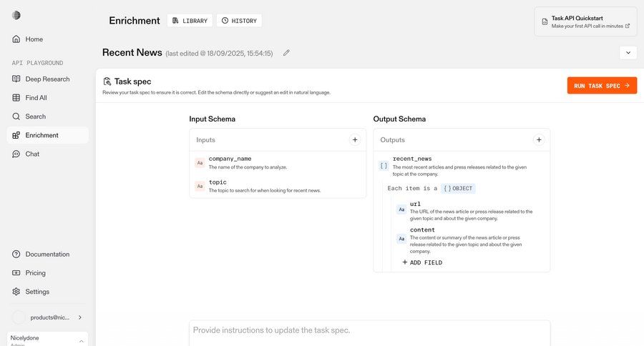Viewport: 644px width, 346px height.
Task: Expand the Nicelydone workspace switcher
Action: tap(80, 341)
